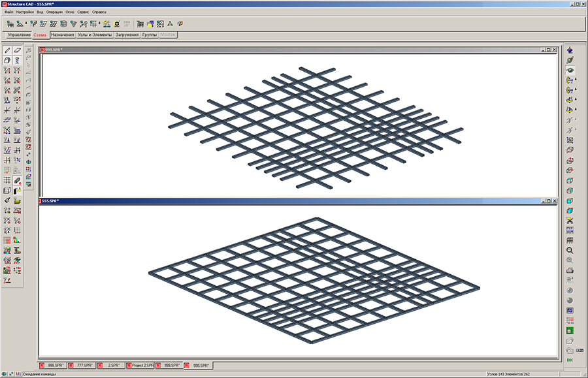This screenshot has height=378, width=588.
Task: Select the scissors icon in right toolbar
Action: point(570,220)
